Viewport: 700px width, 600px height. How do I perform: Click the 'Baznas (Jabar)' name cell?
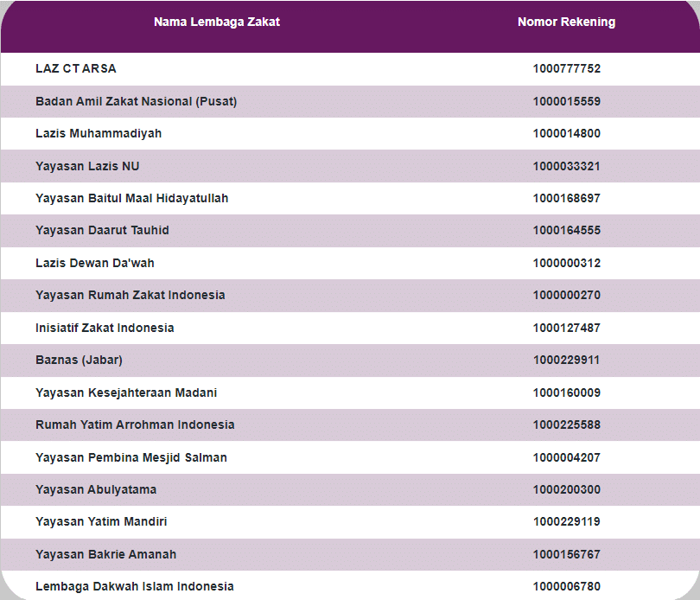pyautogui.click(x=79, y=361)
